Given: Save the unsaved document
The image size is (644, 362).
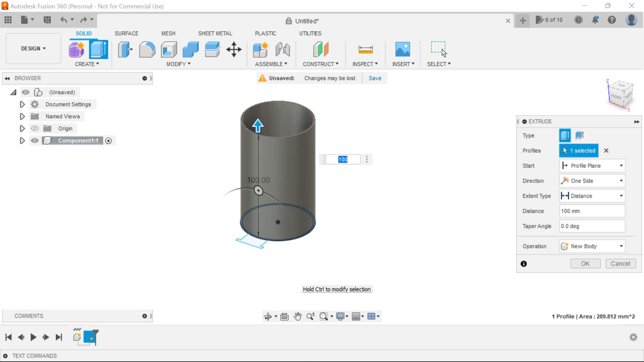Looking at the screenshot, I should [375, 78].
